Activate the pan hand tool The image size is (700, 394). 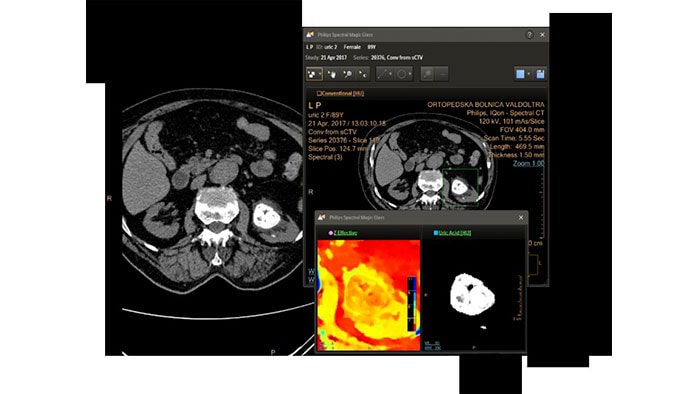(x=332, y=74)
